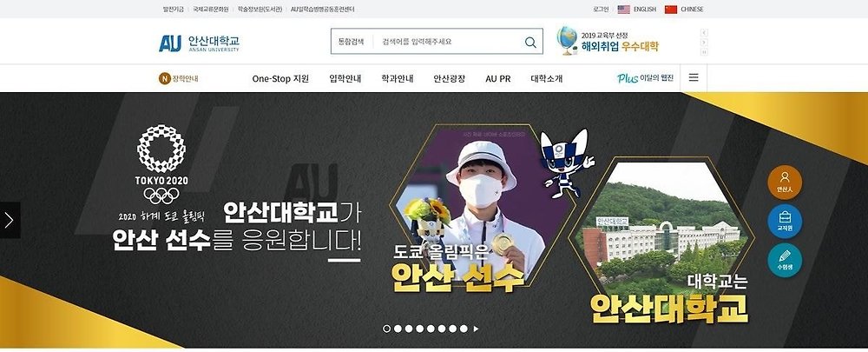Switch language to CHINESE
The height and width of the screenshot is (352, 868).
click(x=684, y=10)
